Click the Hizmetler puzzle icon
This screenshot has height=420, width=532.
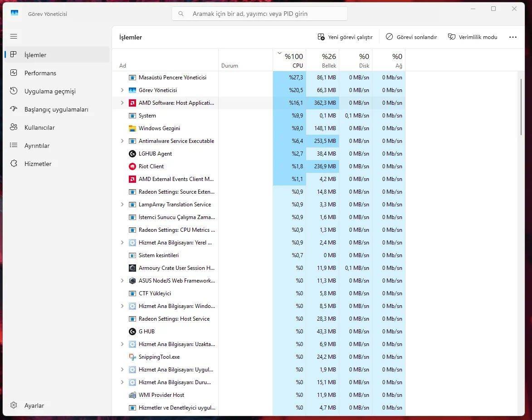point(14,164)
